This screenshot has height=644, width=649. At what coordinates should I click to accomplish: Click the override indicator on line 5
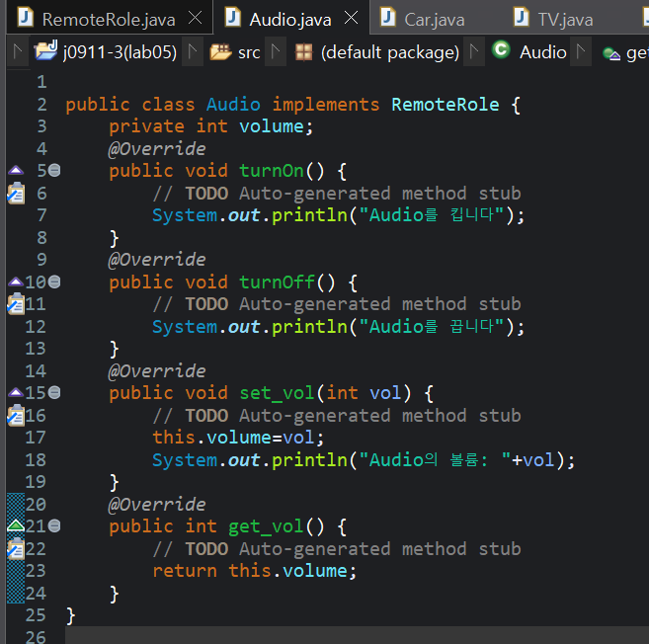(x=16, y=170)
